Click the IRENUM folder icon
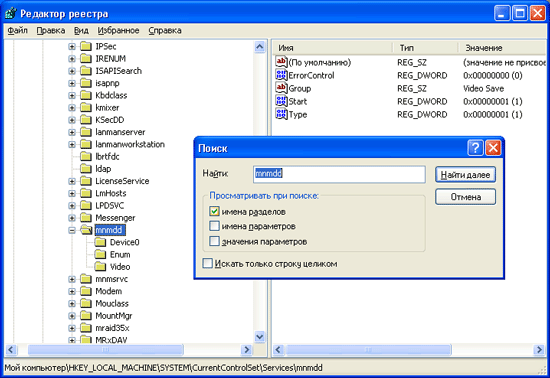Screen dimensions: 550x378 (86, 59)
